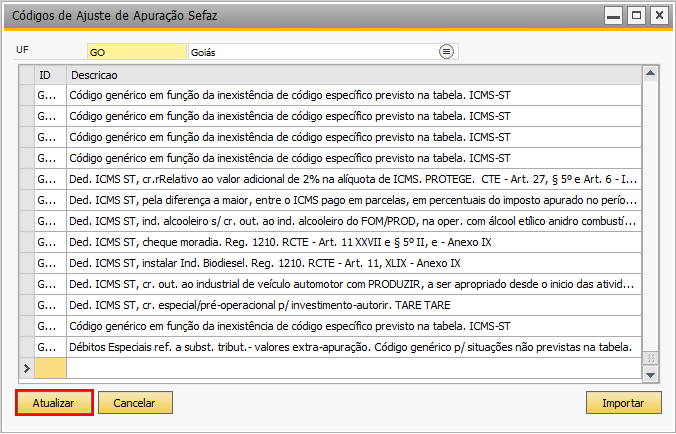Minimize the Códigos de Ajuste window
The height and width of the screenshot is (434, 676).
pyautogui.click(x=613, y=16)
